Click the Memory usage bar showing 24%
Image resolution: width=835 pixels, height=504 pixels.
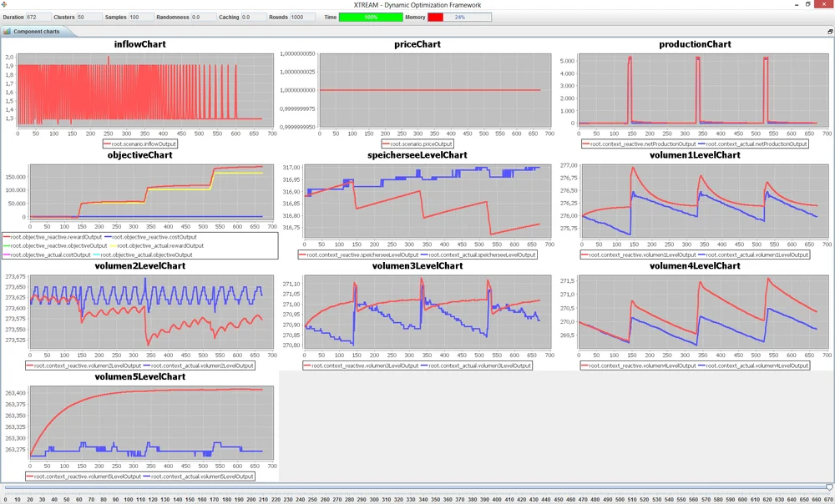[459, 17]
